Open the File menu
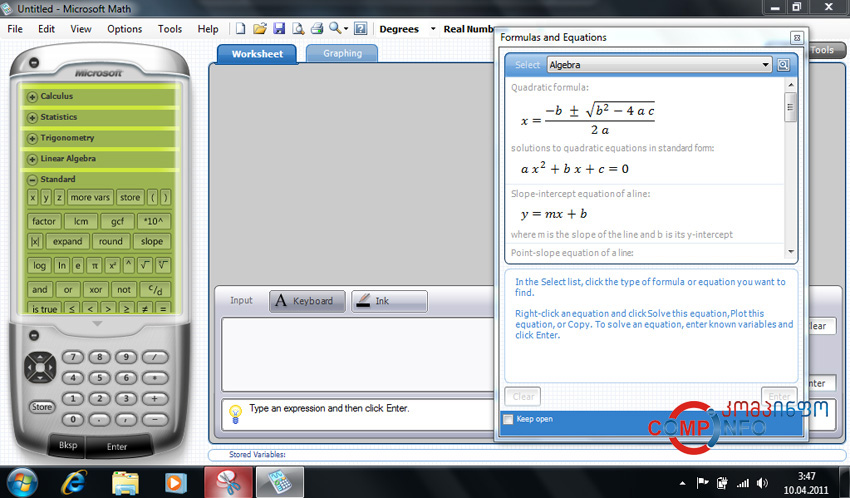 15,29
